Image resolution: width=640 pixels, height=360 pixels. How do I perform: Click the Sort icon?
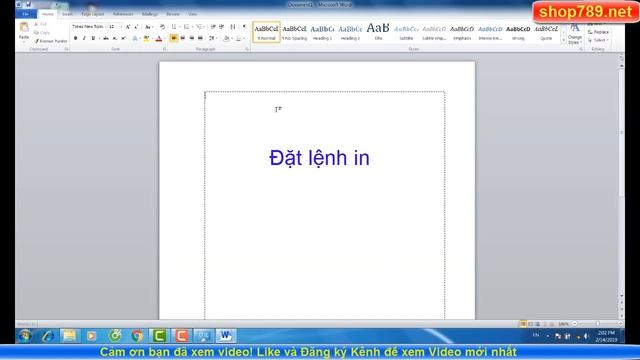click(233, 27)
